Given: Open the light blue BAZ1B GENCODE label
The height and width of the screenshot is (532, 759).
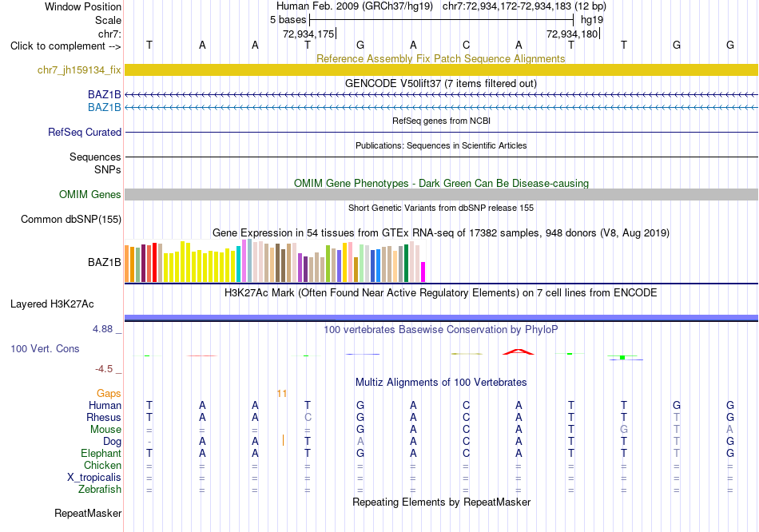Looking at the screenshot, I should (104, 107).
